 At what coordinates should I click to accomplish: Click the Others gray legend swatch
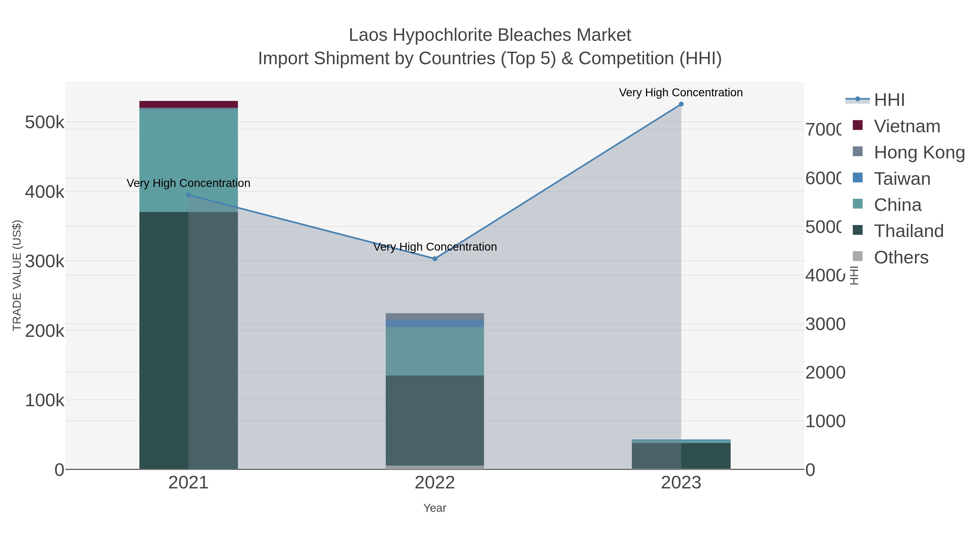(x=858, y=256)
